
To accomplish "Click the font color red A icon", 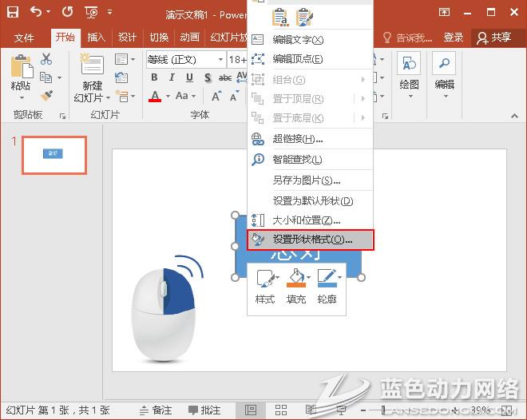I will coord(155,96).
